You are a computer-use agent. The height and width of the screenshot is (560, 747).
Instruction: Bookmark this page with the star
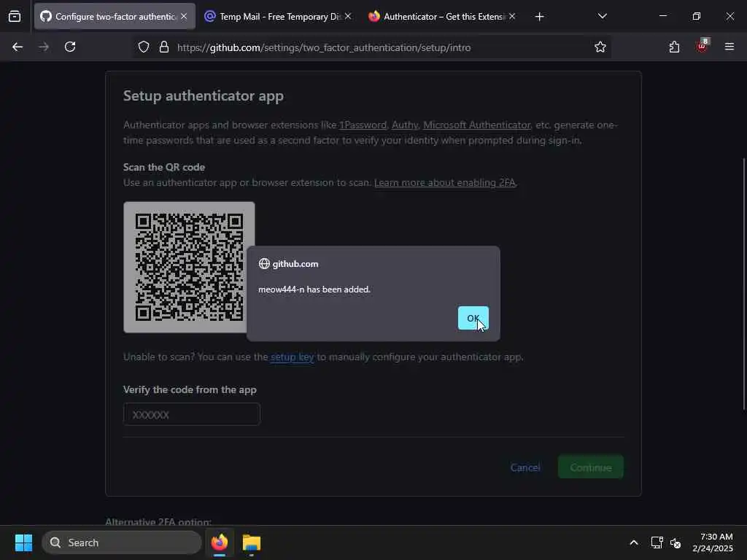point(600,47)
